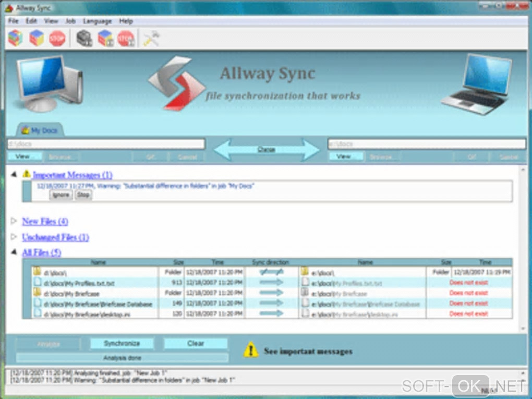This screenshot has height=399, width=532.
Task: Click the first red Stop toolbar icon
Action: pyautogui.click(x=57, y=38)
